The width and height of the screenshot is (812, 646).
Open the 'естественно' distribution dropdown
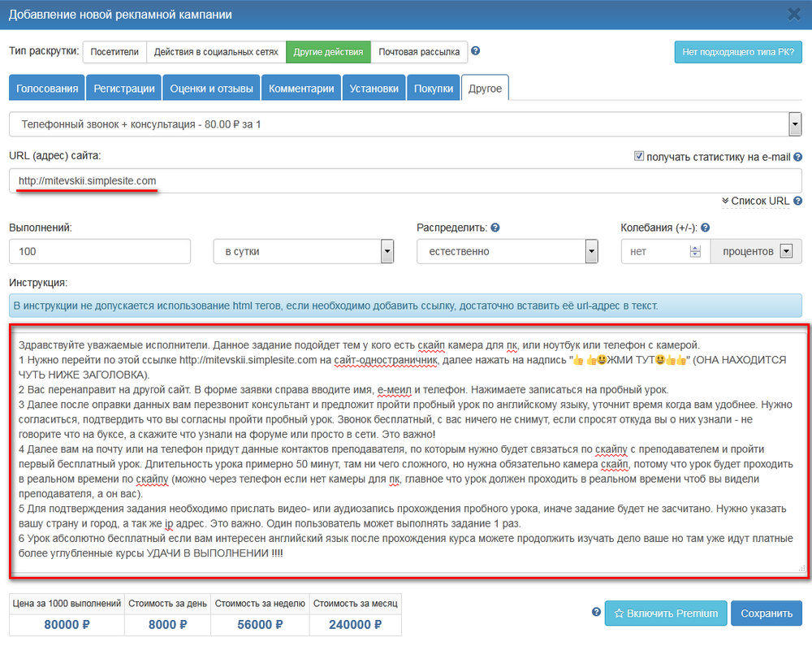[508, 252]
